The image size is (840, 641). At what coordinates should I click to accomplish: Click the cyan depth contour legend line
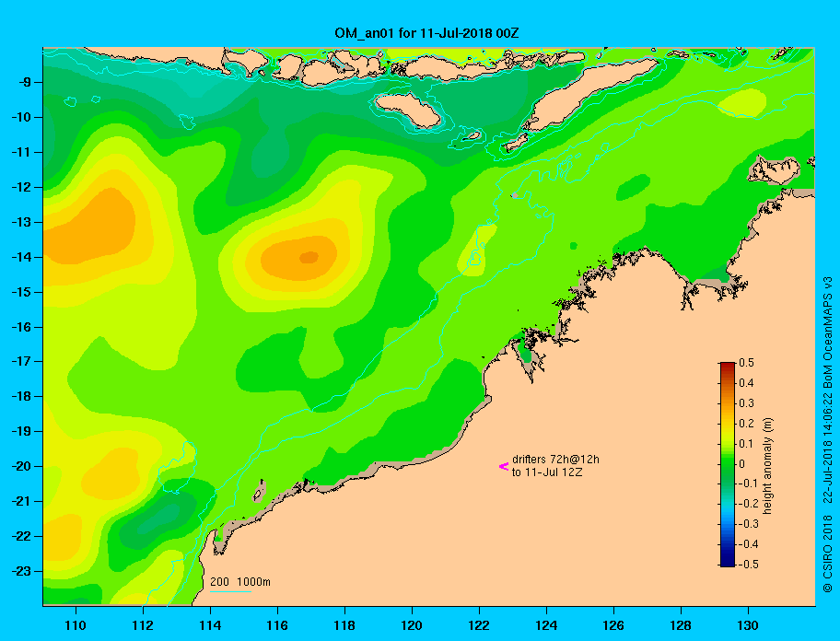230,591
